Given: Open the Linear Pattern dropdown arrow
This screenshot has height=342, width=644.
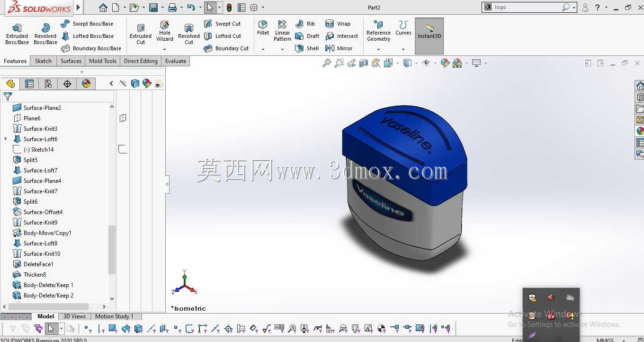Looking at the screenshot, I should [x=282, y=49].
